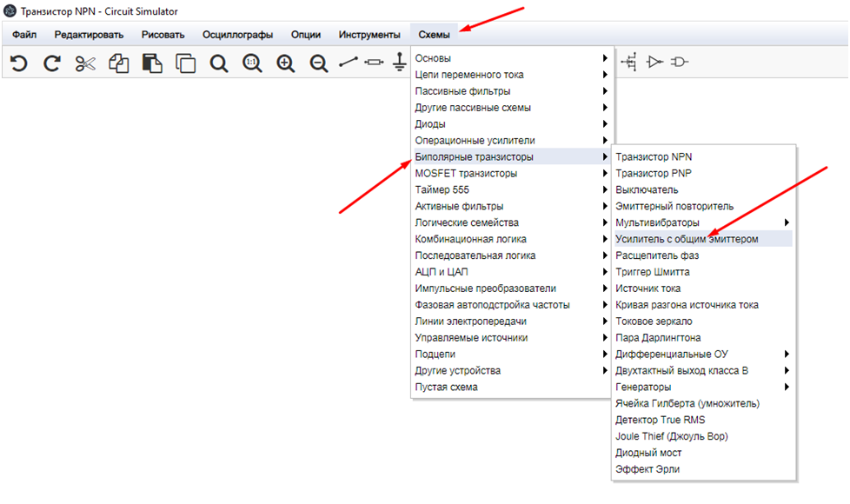Expand MOSFET транзисторы submenu
Image resolution: width=850 pixels, height=504 pixels.
coord(511,174)
